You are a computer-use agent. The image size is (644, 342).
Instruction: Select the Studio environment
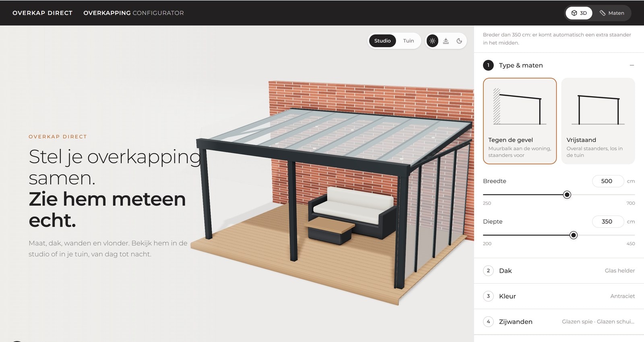pos(382,41)
